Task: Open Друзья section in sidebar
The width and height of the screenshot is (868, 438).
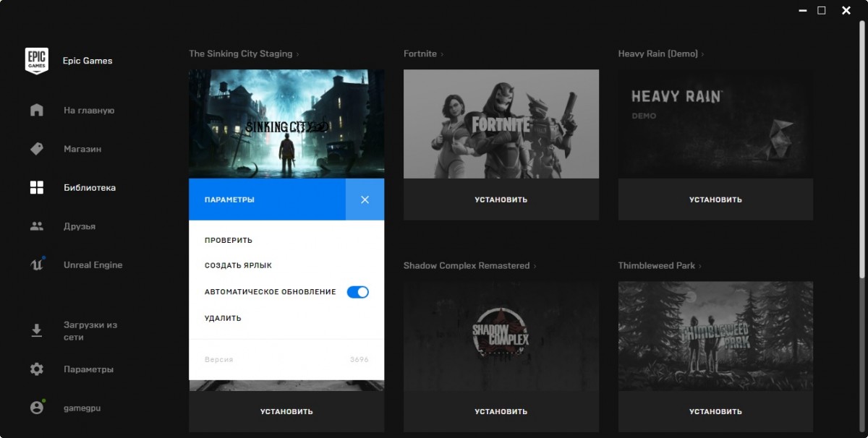Action: [80, 226]
